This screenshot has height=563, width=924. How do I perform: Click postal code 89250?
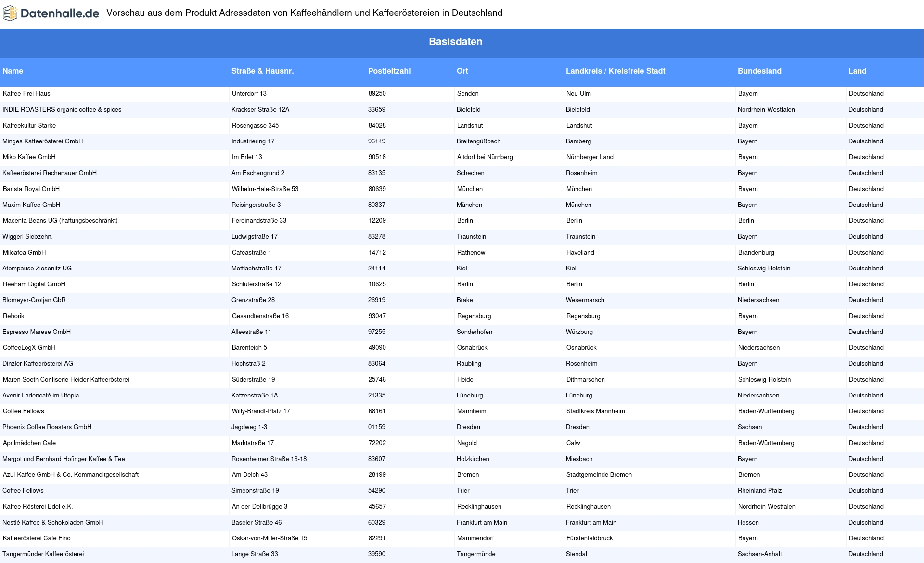pos(377,94)
